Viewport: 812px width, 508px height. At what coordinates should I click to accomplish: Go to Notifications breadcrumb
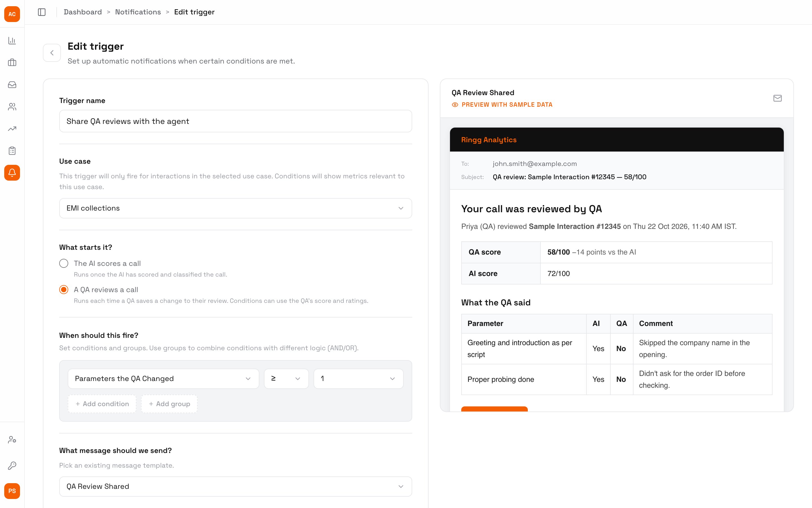tap(138, 12)
